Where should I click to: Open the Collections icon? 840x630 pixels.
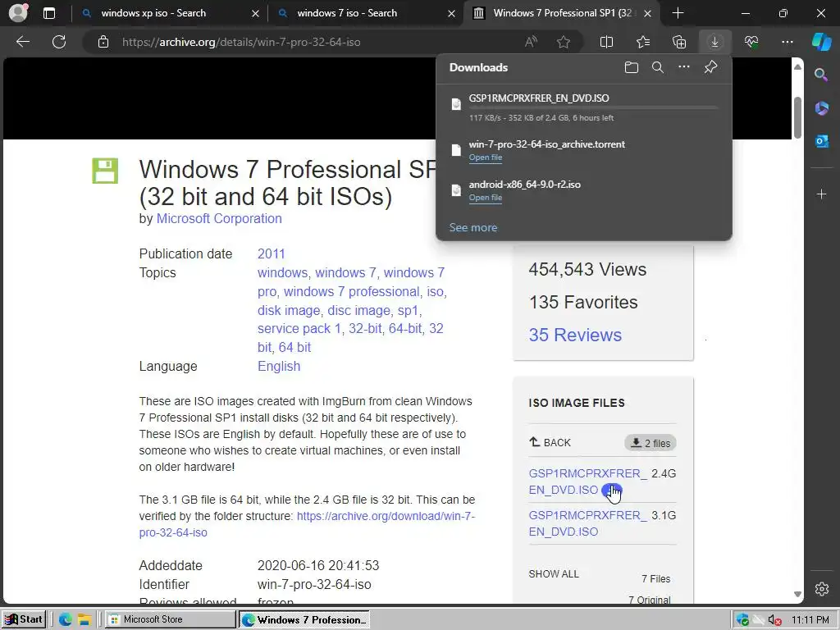679,42
